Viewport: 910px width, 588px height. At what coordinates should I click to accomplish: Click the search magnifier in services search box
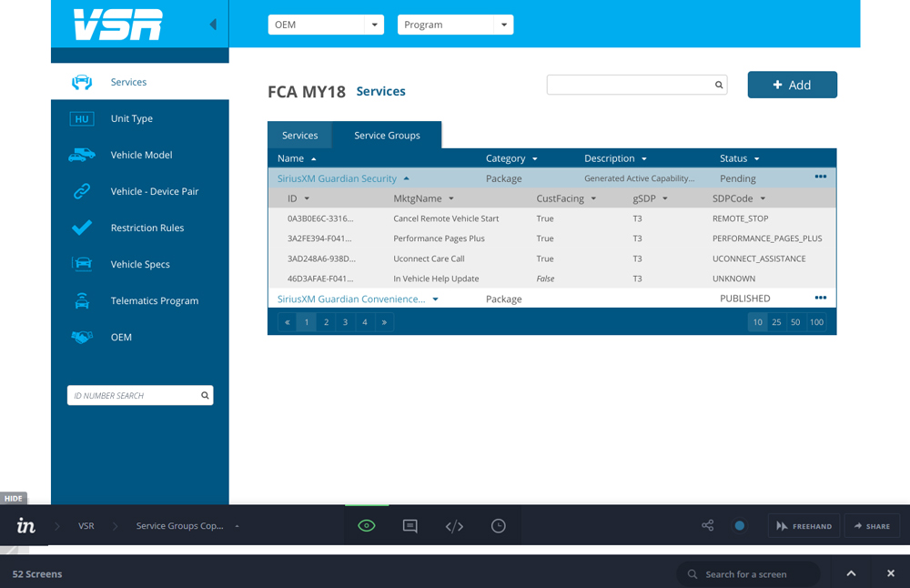[x=719, y=86]
